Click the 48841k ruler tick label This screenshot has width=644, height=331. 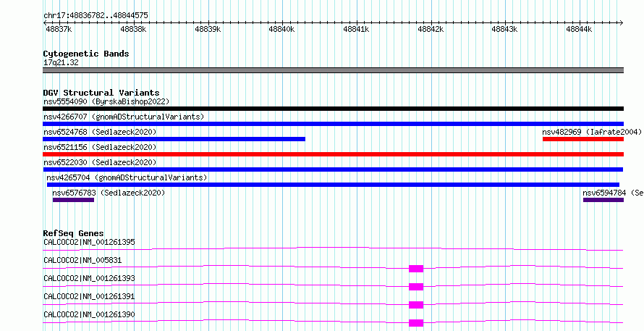356,29
